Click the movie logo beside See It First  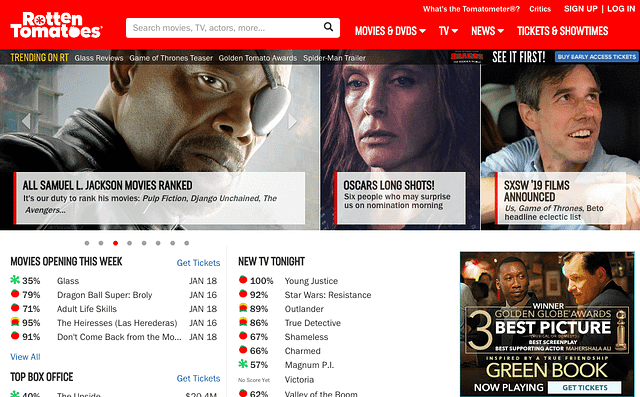[x=467, y=57]
